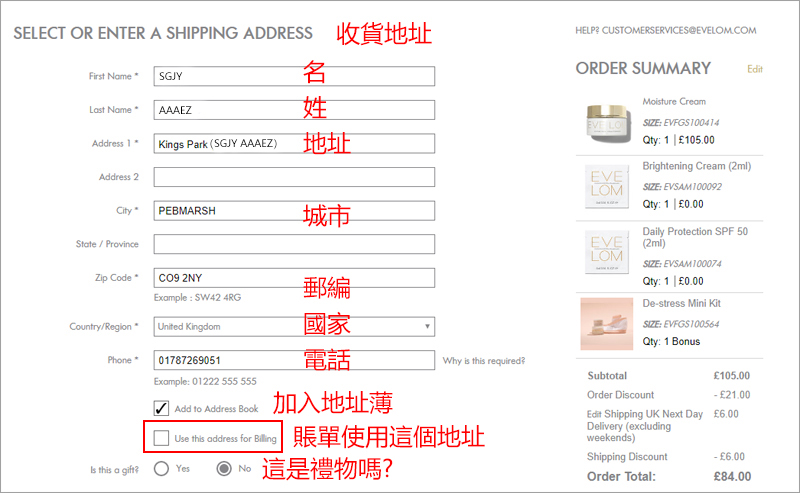This screenshot has height=493, width=800.
Task: Click into the First Name field
Action: [x=294, y=76]
